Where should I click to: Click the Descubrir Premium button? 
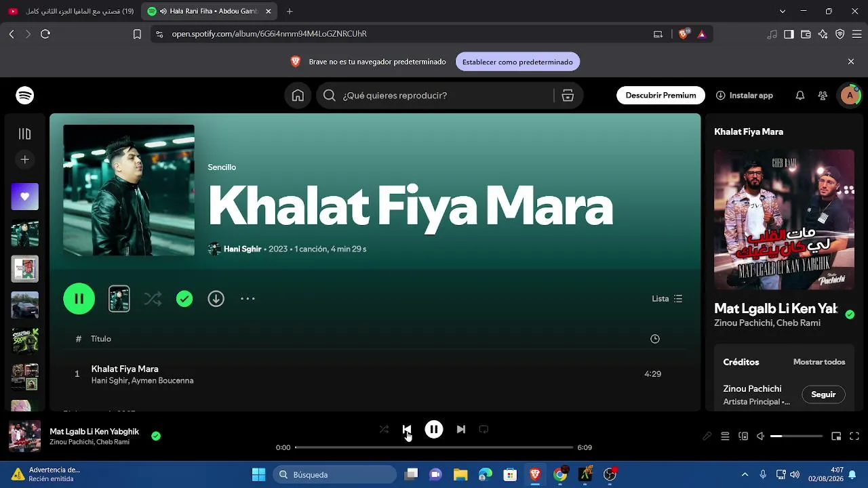click(x=661, y=96)
